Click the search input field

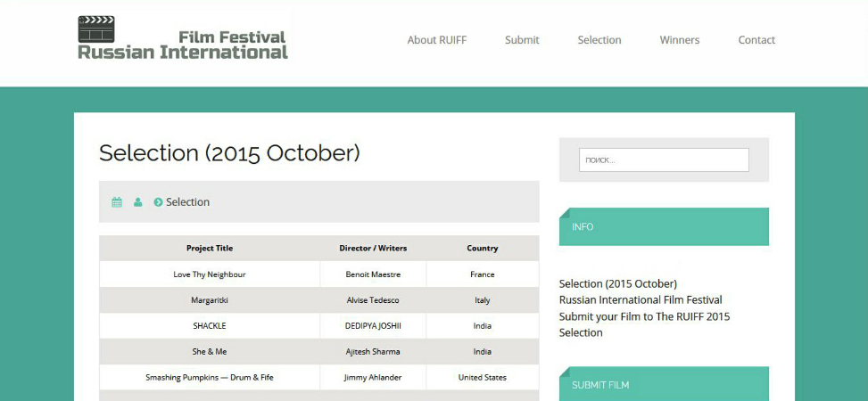(x=664, y=160)
